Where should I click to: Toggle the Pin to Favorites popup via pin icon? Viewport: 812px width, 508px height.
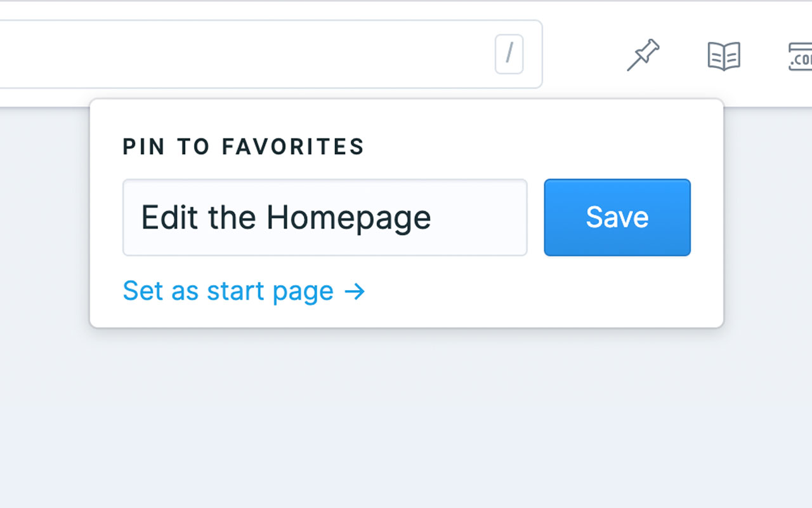(643, 55)
